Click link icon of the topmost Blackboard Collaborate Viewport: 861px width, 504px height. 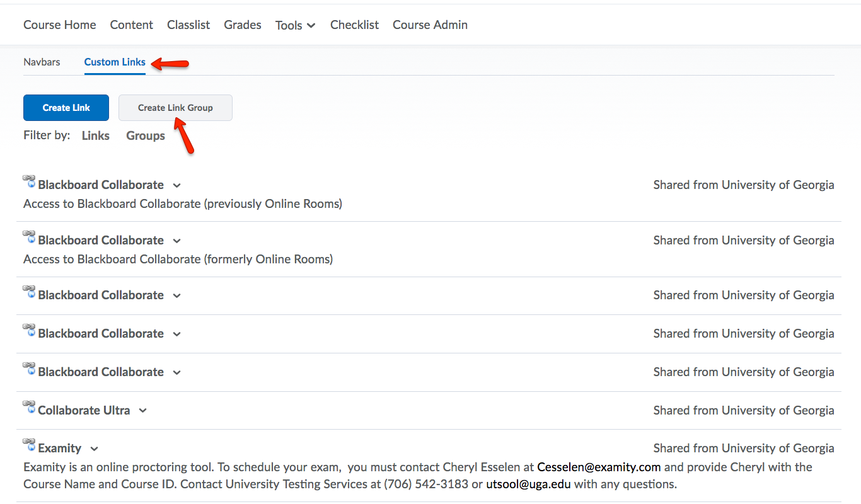click(x=29, y=182)
